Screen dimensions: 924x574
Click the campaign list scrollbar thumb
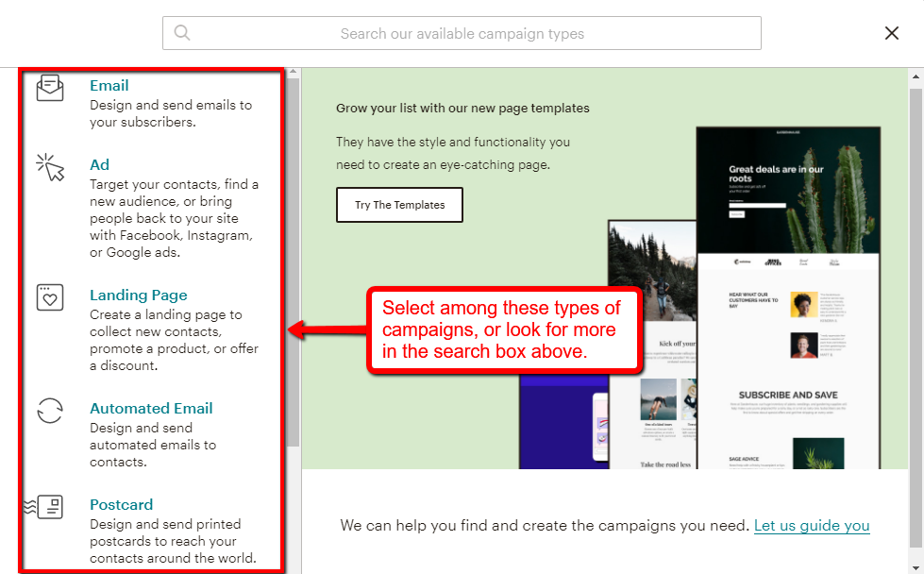point(294,262)
